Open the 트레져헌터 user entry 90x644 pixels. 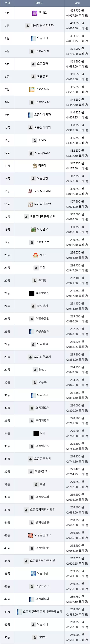point(42,421)
